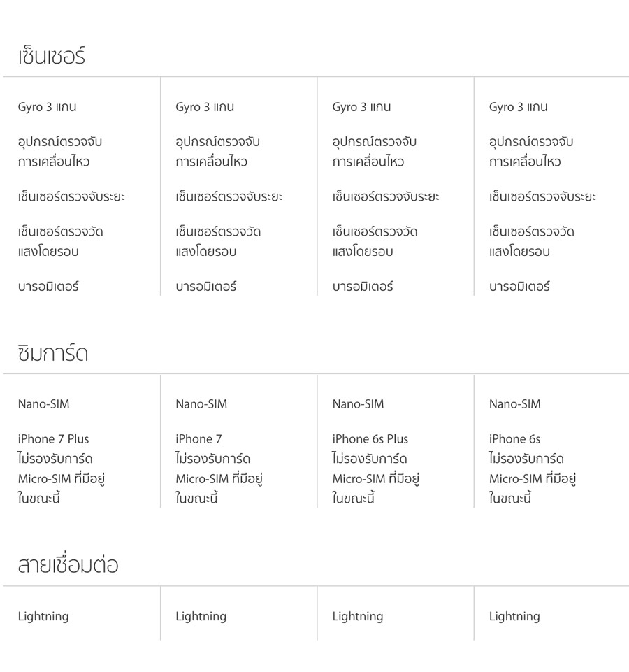Image resolution: width=629 pixels, height=672 pixels.
Task: Click Lightning in the second column
Action: tap(201, 616)
